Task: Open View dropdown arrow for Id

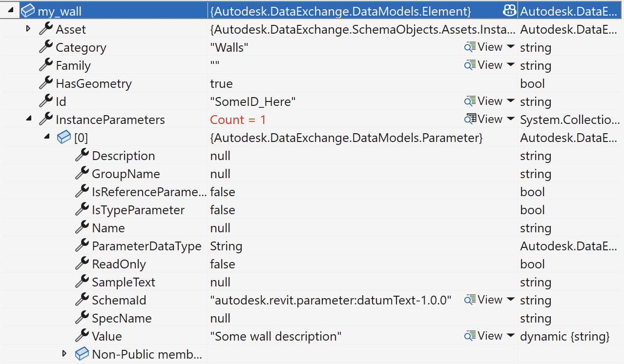Action: coord(511,101)
